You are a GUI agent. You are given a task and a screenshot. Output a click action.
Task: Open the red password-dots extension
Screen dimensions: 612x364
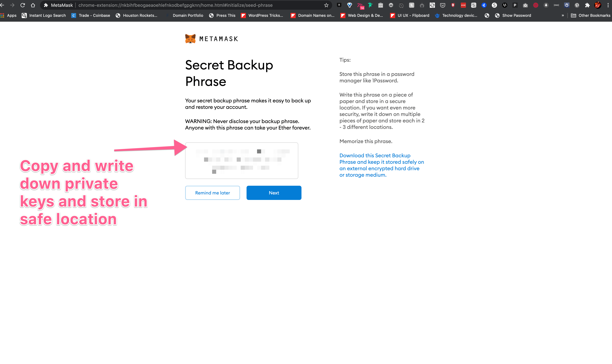pyautogui.click(x=463, y=5)
